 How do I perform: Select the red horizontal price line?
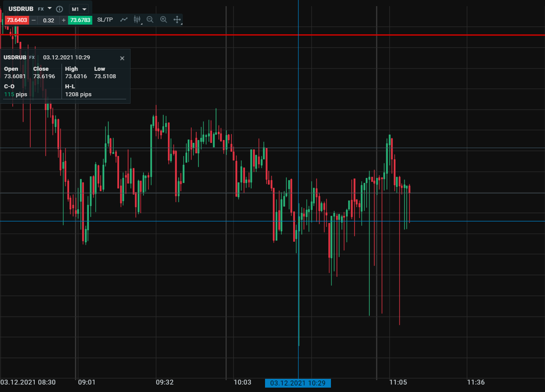pyautogui.click(x=272, y=35)
